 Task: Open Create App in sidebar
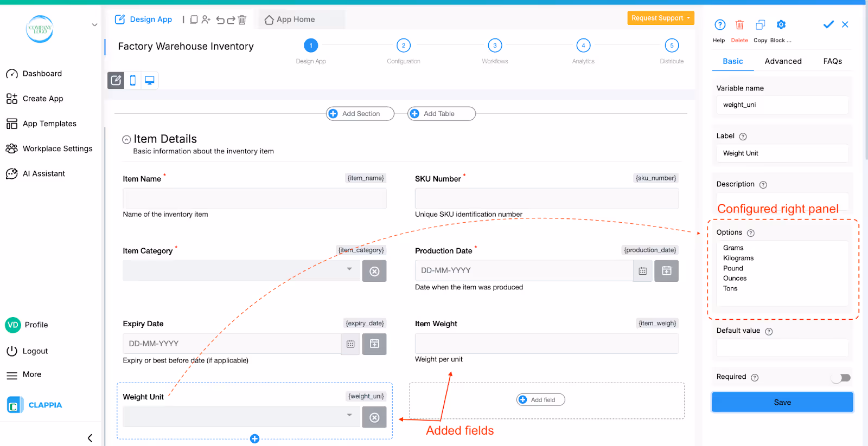[x=35, y=99]
